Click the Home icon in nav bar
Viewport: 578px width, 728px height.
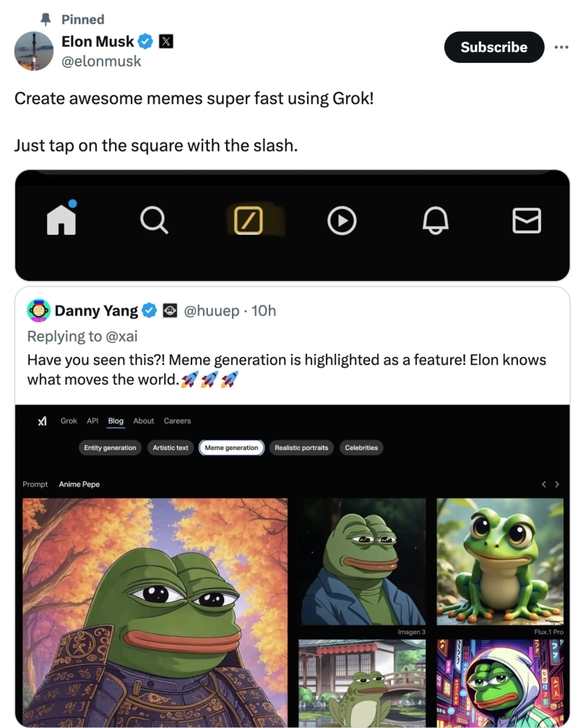pyautogui.click(x=61, y=220)
